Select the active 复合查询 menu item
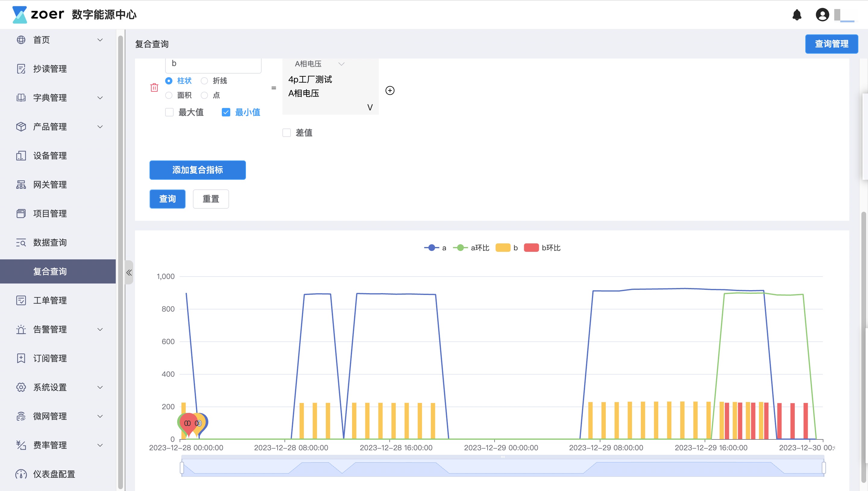This screenshot has height=491, width=868. point(58,271)
